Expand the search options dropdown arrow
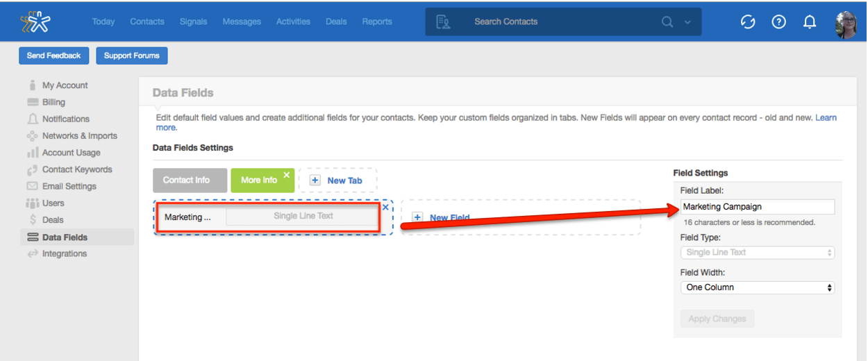Screen dimensions: 868x361 (x=687, y=22)
